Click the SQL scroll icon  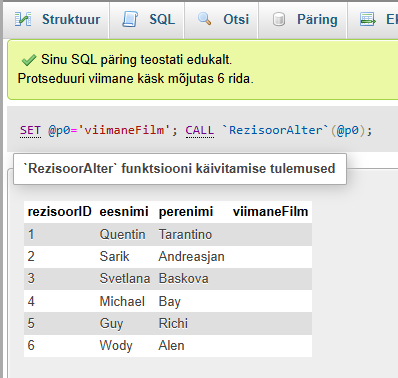point(130,19)
